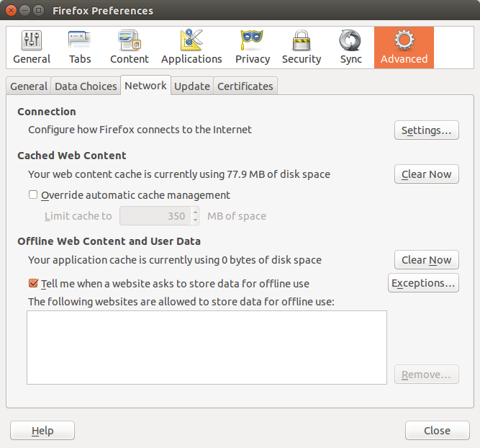
Task: Click the offline websites list box
Action: point(207,347)
